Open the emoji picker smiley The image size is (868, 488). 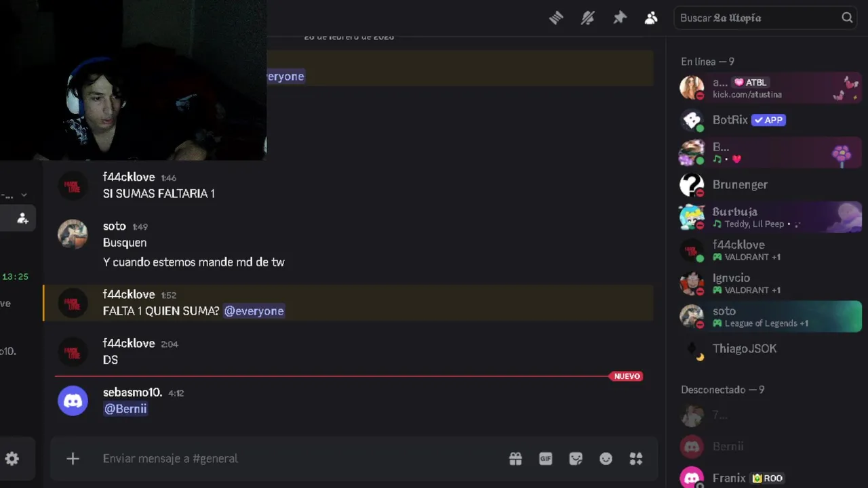point(606,459)
